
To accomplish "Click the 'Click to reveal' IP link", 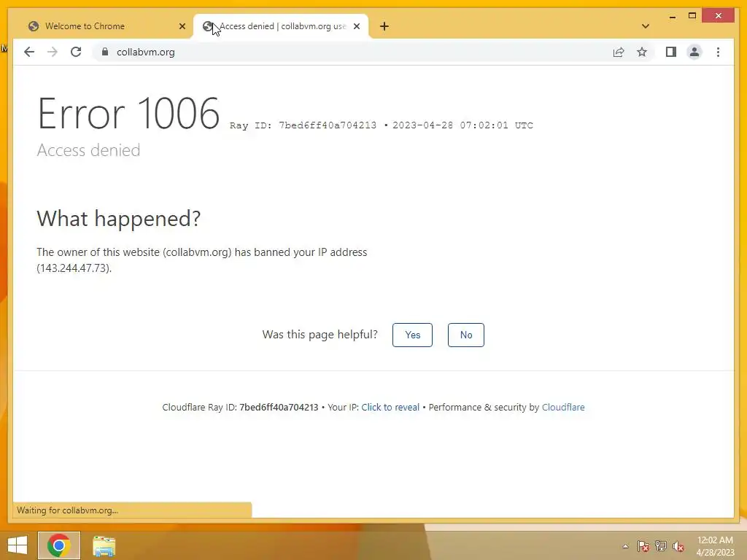I will 390,407.
